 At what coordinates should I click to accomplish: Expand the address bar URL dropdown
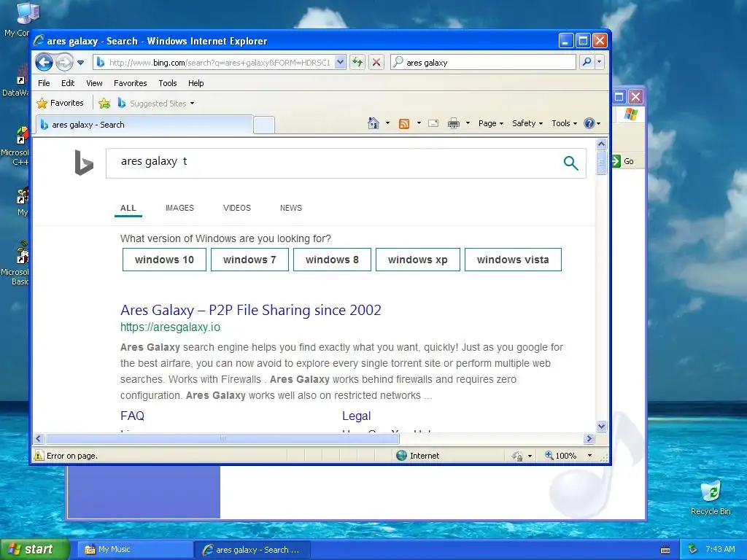click(x=340, y=62)
